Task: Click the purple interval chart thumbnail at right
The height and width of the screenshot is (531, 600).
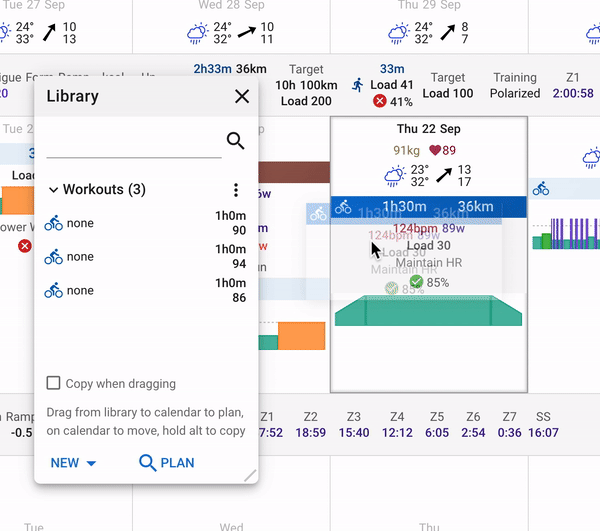Action: (x=566, y=233)
